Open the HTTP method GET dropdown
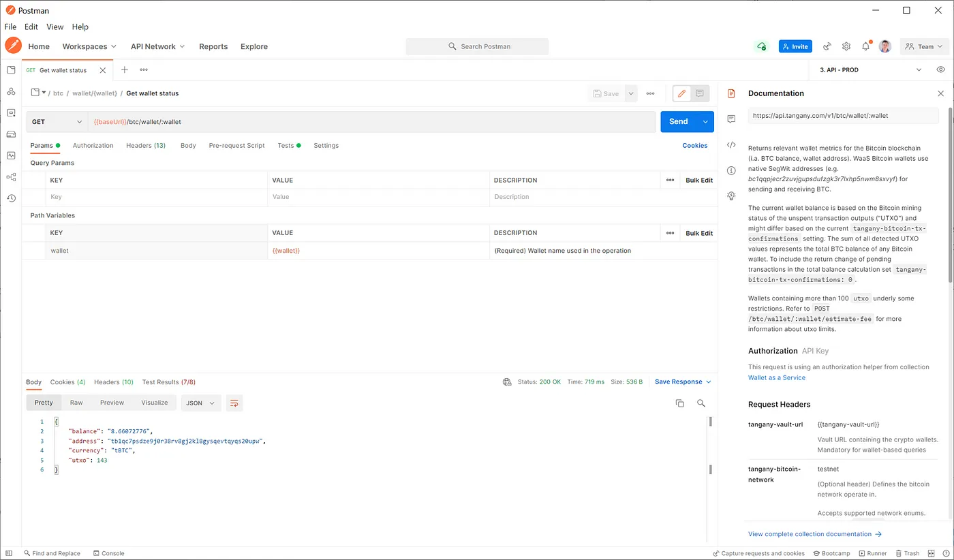The width and height of the screenshot is (954, 560). [57, 121]
